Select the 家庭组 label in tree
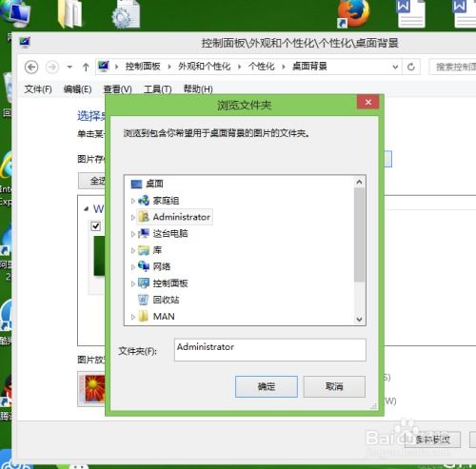The image size is (476, 469). [x=166, y=201]
